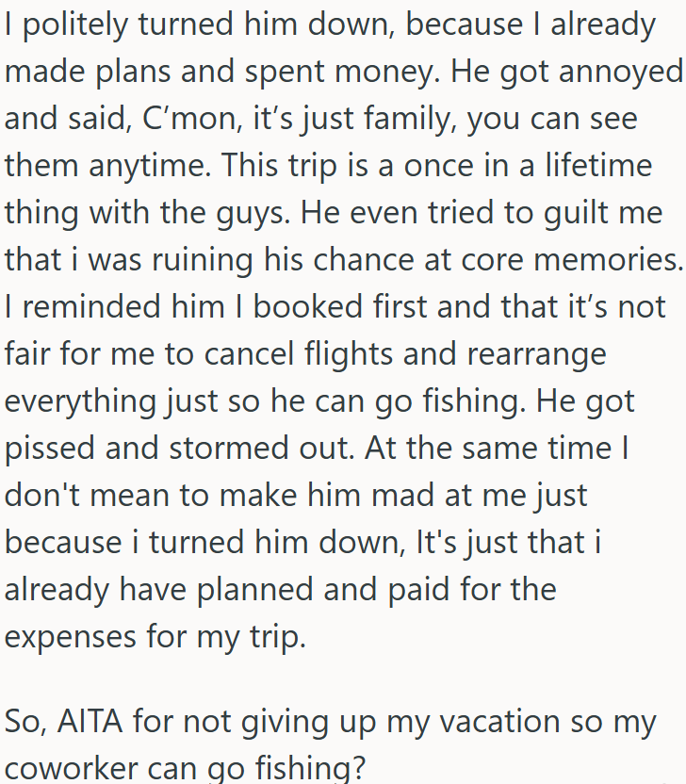This screenshot has height=784, width=686.
Task: Click the word "rearrange"
Action: pos(536,355)
